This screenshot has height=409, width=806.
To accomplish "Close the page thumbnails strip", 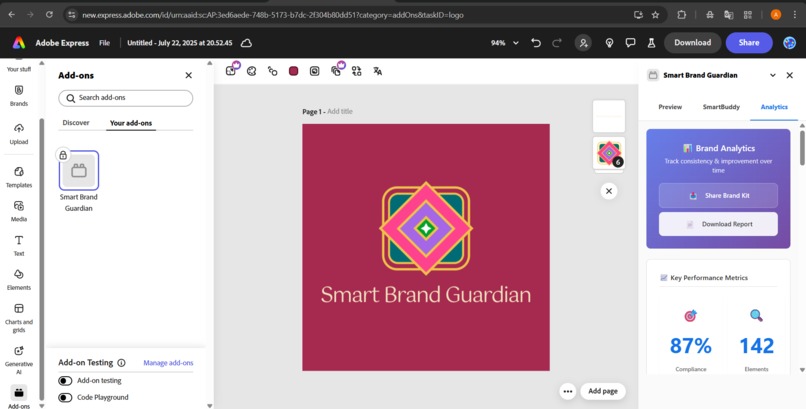I will pos(609,191).
